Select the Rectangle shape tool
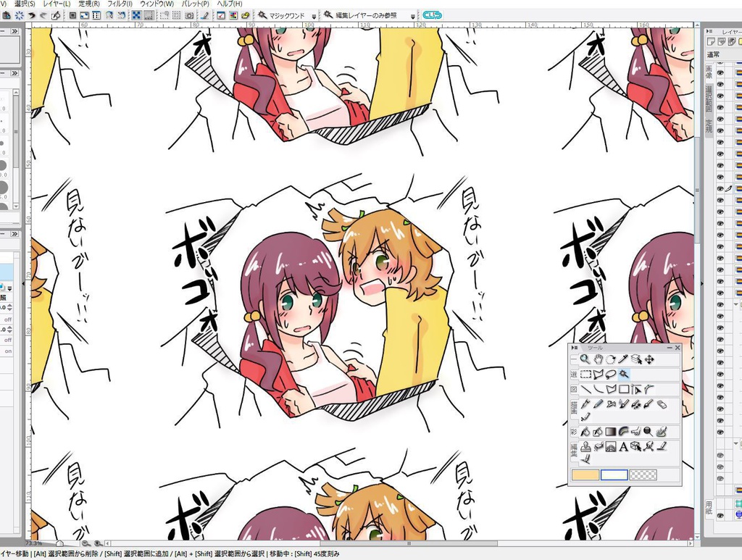The height and width of the screenshot is (560, 742). (624, 389)
